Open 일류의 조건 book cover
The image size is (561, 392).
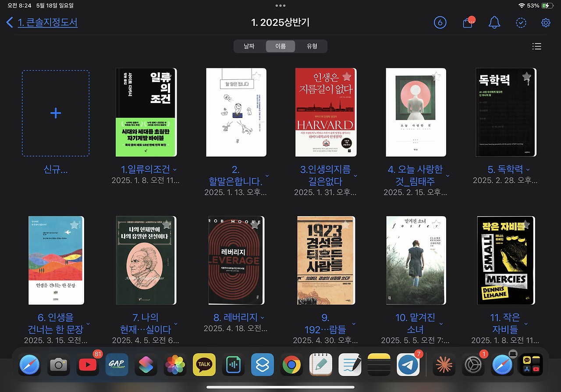click(x=146, y=112)
